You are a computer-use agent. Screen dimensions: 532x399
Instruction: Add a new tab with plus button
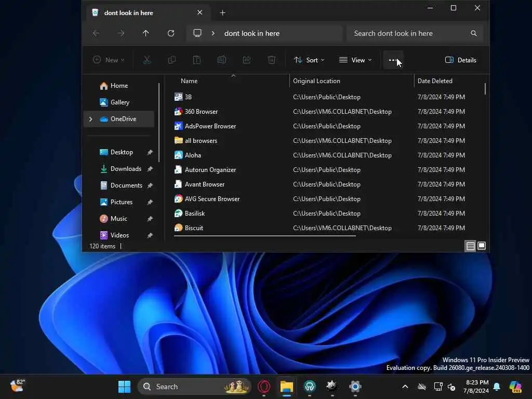222,13
